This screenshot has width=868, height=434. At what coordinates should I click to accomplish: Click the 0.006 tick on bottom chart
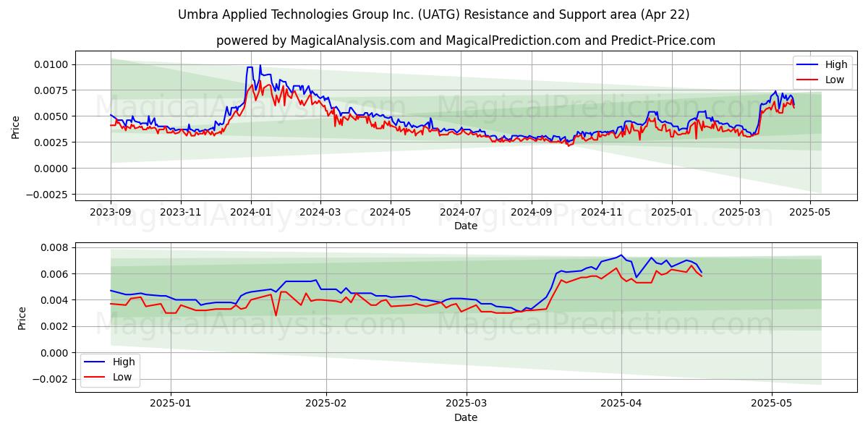(56, 274)
